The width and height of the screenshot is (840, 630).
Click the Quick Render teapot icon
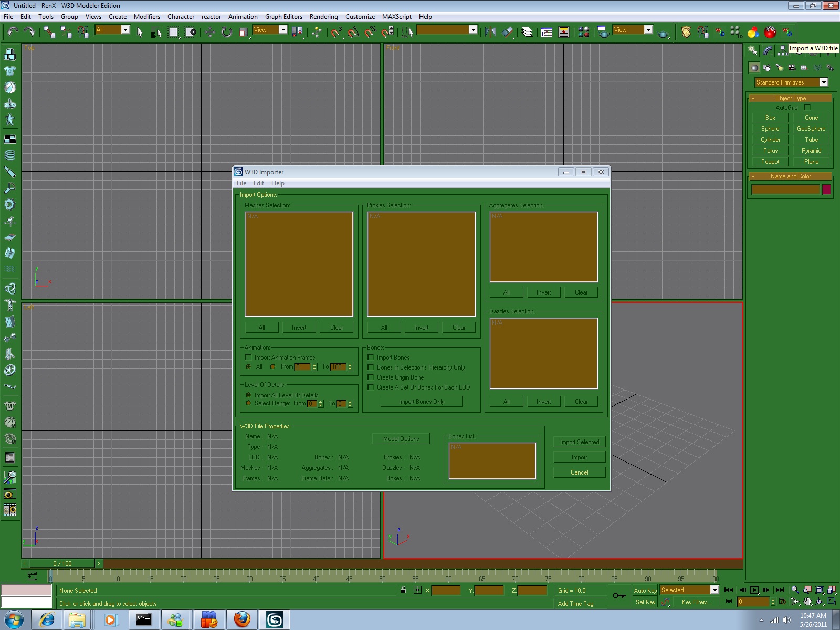coord(663,33)
